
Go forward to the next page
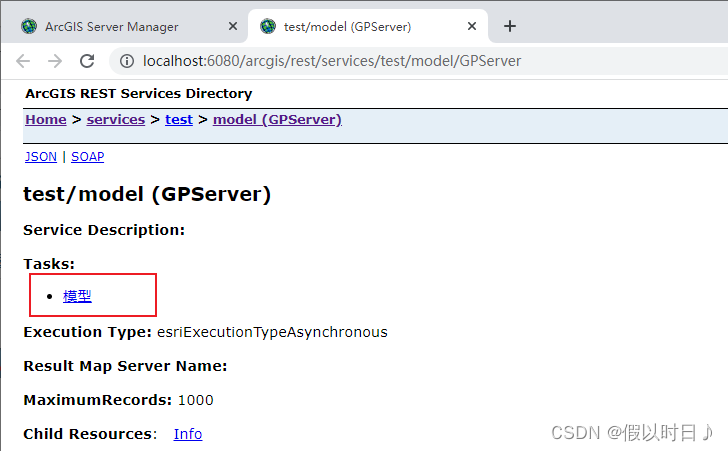(55, 61)
